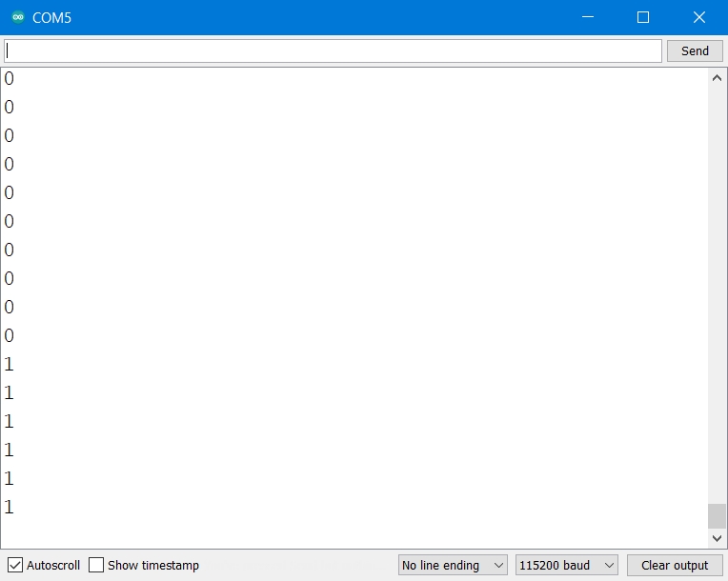Focus the serial message input field
The width and height of the screenshot is (728, 581).
332,50
